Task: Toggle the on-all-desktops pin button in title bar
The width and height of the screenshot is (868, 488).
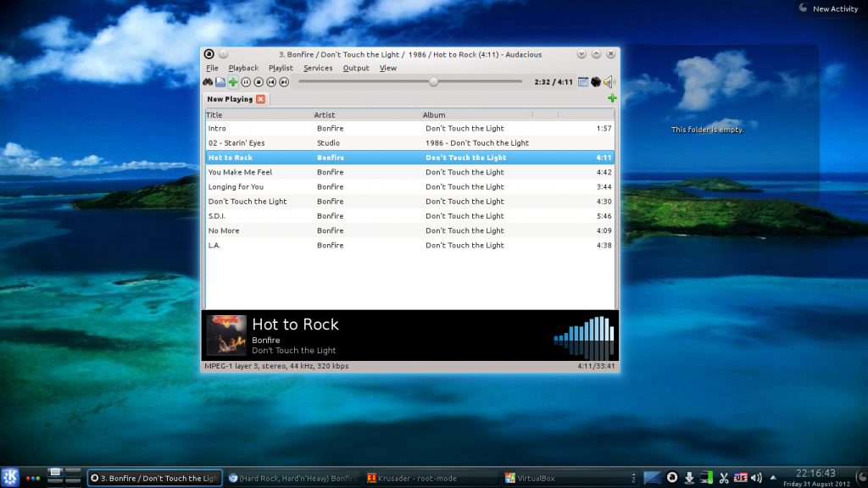Action: (223, 53)
